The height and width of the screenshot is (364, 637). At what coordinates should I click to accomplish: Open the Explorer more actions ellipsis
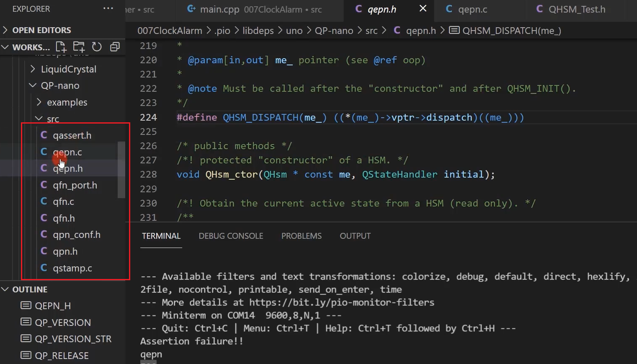click(x=108, y=9)
